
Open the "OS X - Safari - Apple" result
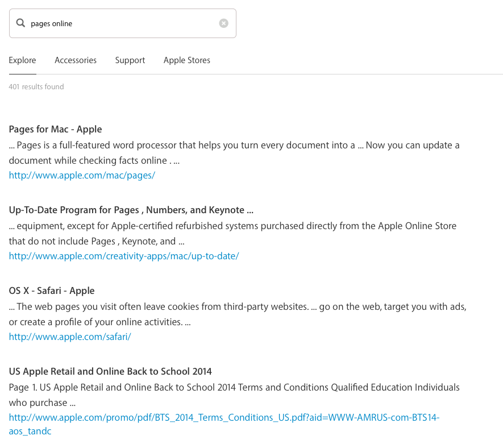(52, 291)
